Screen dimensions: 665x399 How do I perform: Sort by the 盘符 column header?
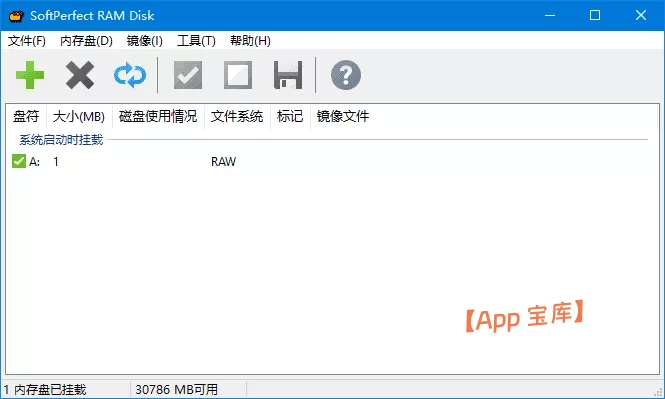(x=26, y=116)
